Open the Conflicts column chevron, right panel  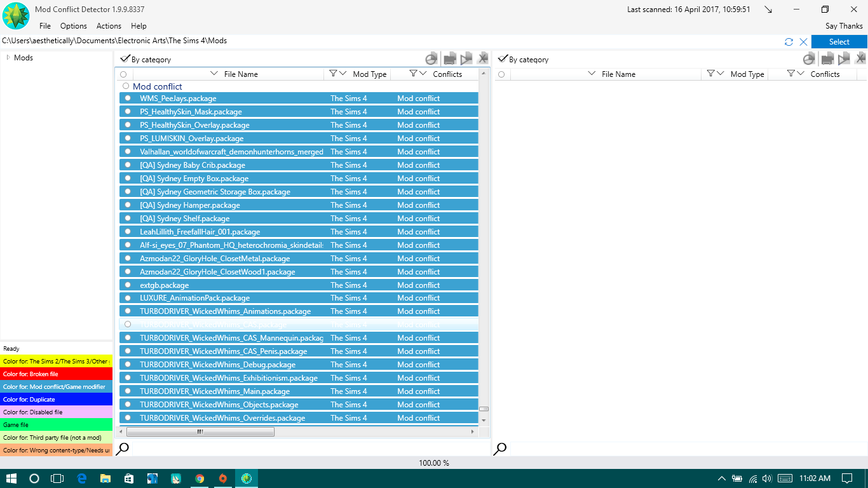801,74
